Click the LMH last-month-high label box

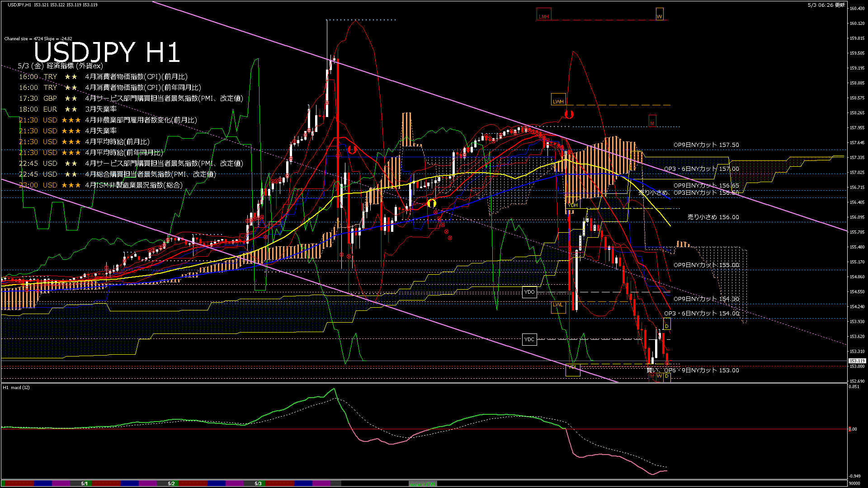pyautogui.click(x=544, y=15)
